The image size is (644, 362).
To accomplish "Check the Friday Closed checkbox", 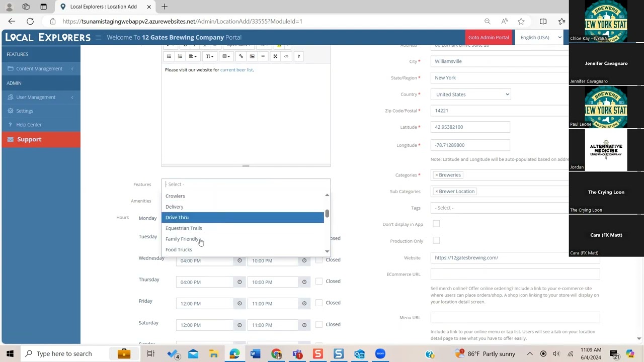I will (x=319, y=303).
